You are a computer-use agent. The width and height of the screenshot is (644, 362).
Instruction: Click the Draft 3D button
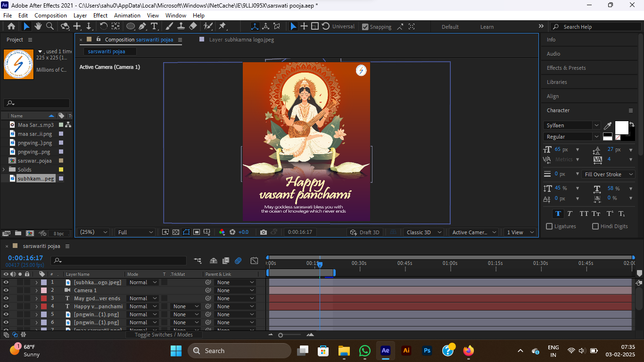(365, 232)
